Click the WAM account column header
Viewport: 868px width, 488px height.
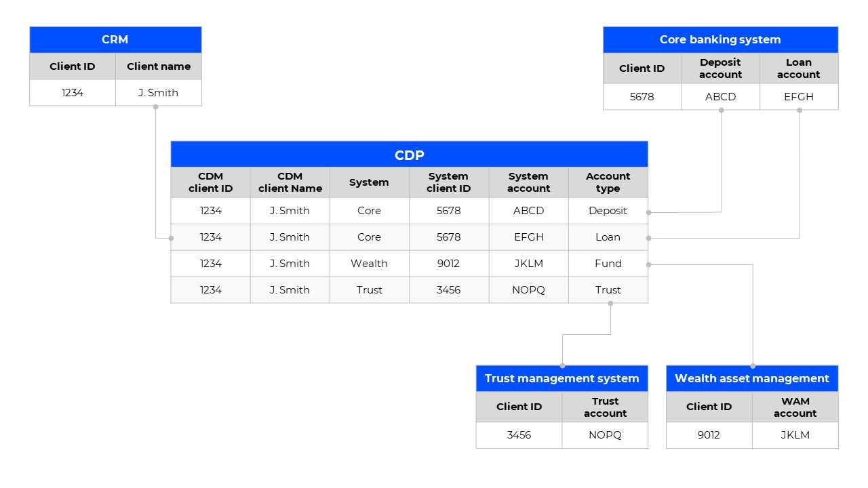[x=795, y=407]
